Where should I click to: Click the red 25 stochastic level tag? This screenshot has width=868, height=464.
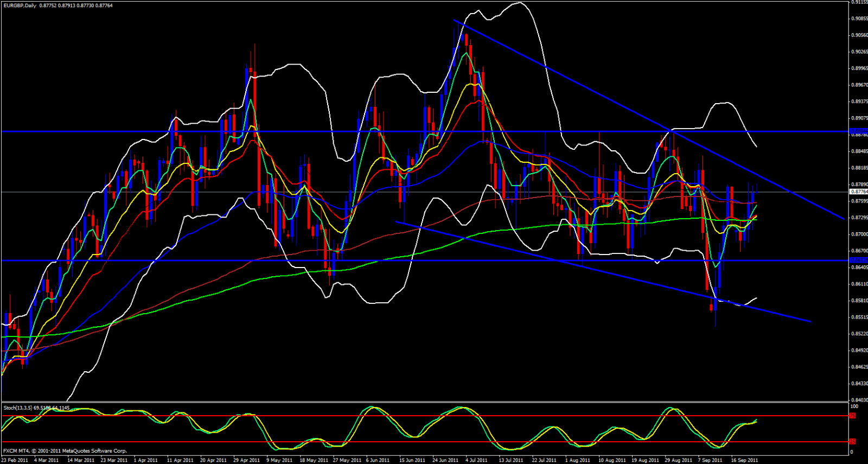(852, 441)
